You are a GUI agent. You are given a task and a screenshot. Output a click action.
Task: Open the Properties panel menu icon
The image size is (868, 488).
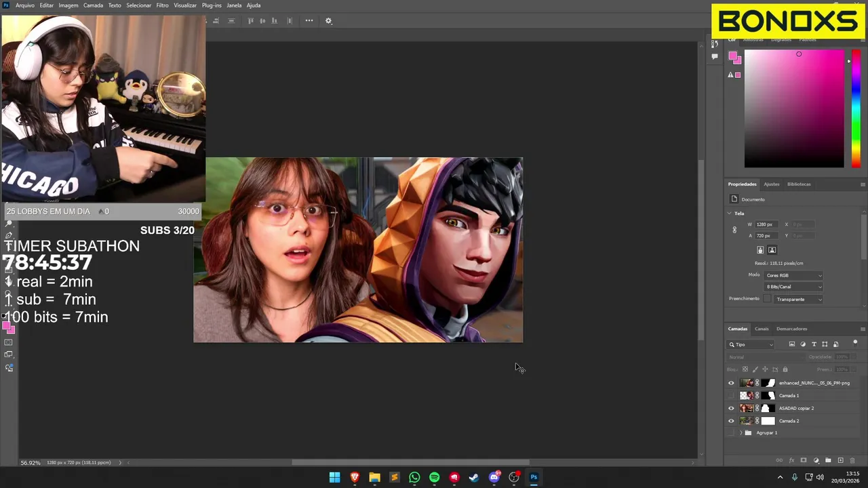(x=863, y=184)
